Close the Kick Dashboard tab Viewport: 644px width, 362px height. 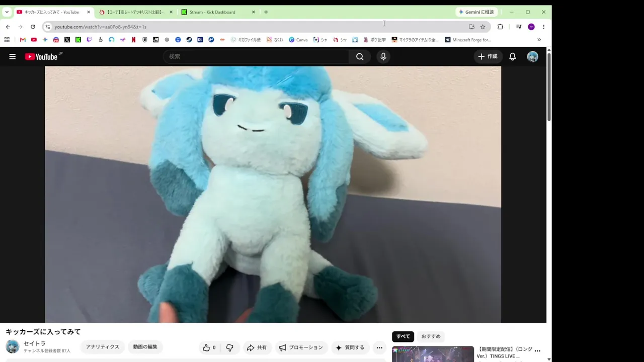pos(253,12)
